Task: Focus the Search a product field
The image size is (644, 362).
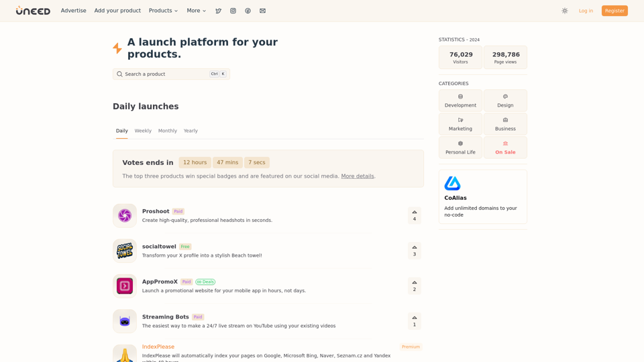Action: point(171,74)
